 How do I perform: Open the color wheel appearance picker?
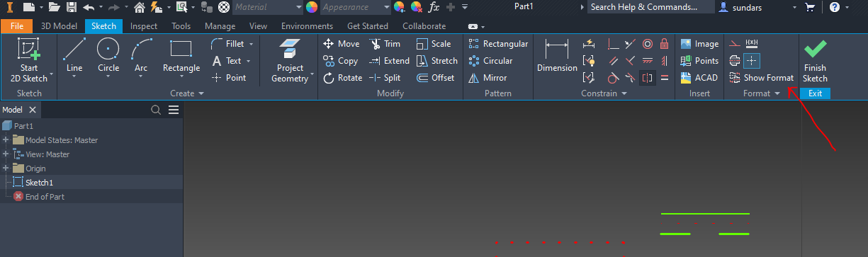pos(312,7)
